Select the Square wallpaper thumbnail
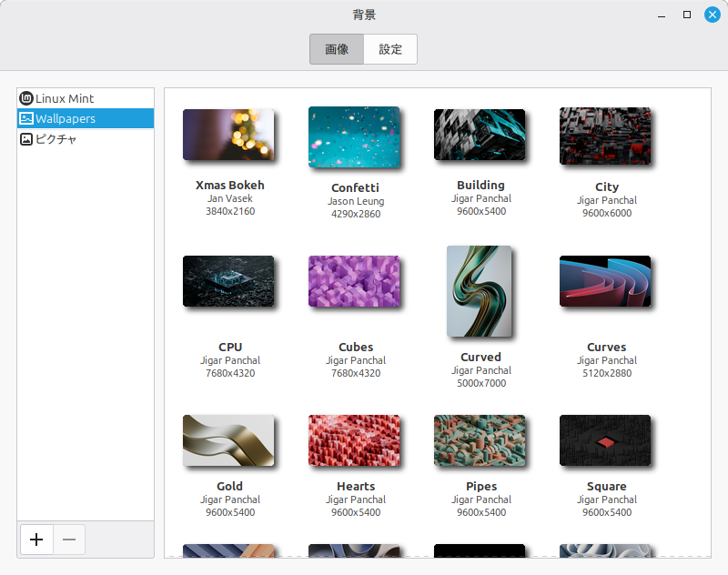The width and height of the screenshot is (728, 575). tap(605, 440)
